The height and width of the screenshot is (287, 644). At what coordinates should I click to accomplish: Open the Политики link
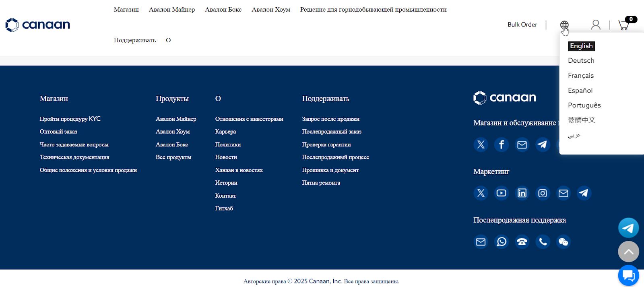tap(228, 145)
